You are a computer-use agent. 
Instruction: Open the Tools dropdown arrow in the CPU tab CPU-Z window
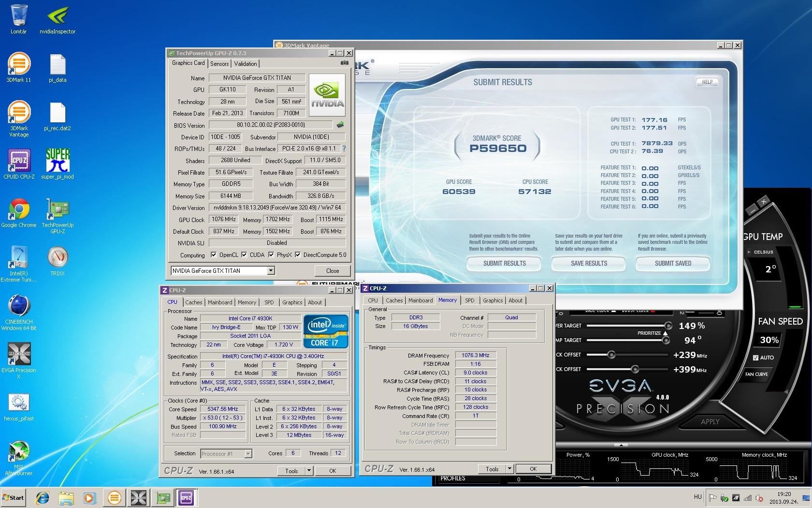coord(309,470)
